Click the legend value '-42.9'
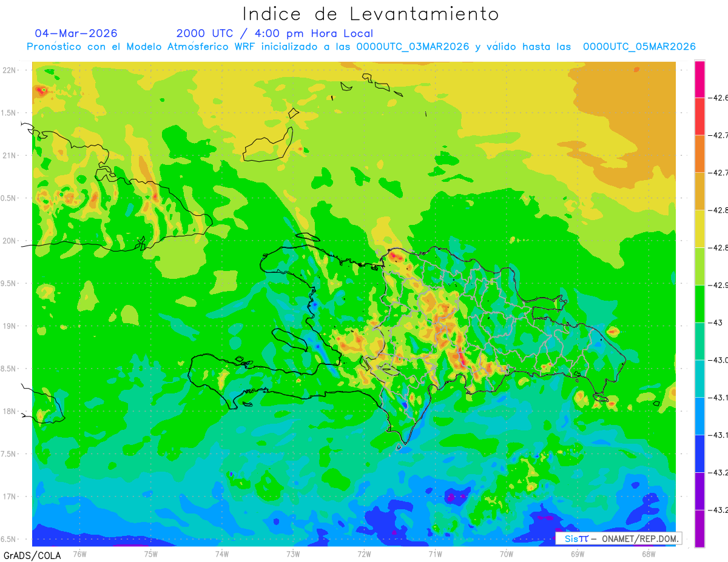Screen dimensions: 728x562 click(719, 285)
